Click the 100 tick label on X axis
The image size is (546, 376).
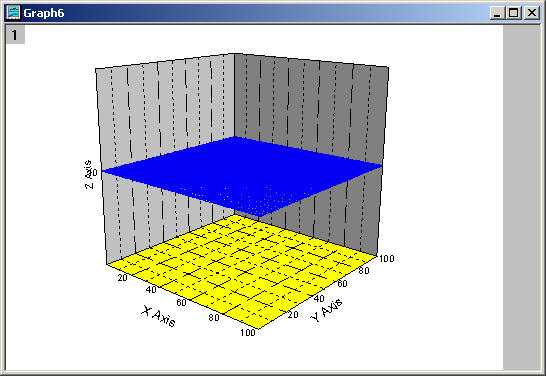point(248,333)
